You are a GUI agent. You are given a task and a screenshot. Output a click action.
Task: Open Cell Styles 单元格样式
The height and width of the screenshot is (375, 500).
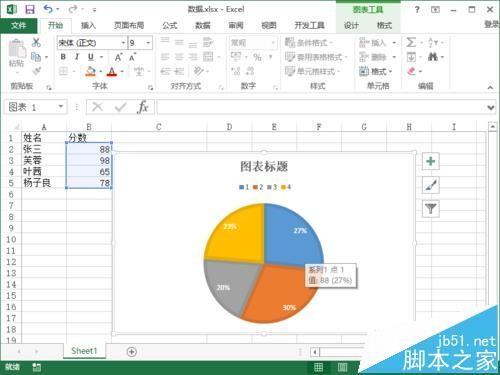point(312,71)
